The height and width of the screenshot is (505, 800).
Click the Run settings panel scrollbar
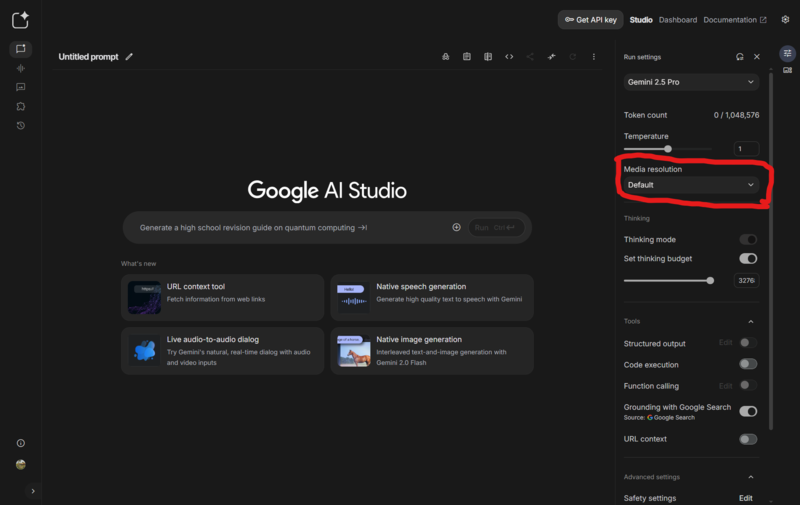770,250
